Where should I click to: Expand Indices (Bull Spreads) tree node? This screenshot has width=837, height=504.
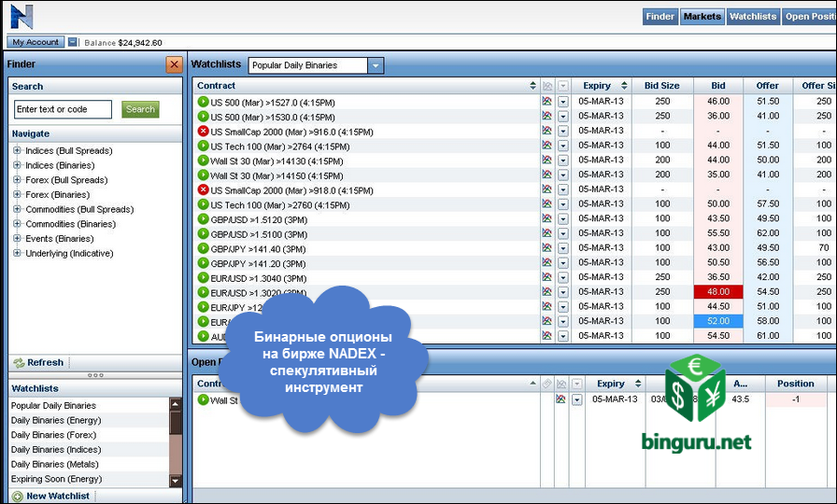click(x=17, y=150)
